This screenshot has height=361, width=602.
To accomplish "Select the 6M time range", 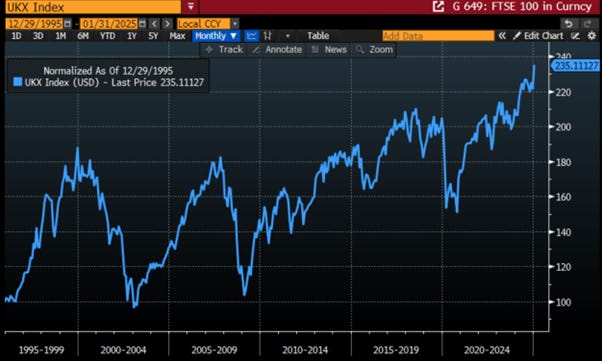I will pos(83,36).
